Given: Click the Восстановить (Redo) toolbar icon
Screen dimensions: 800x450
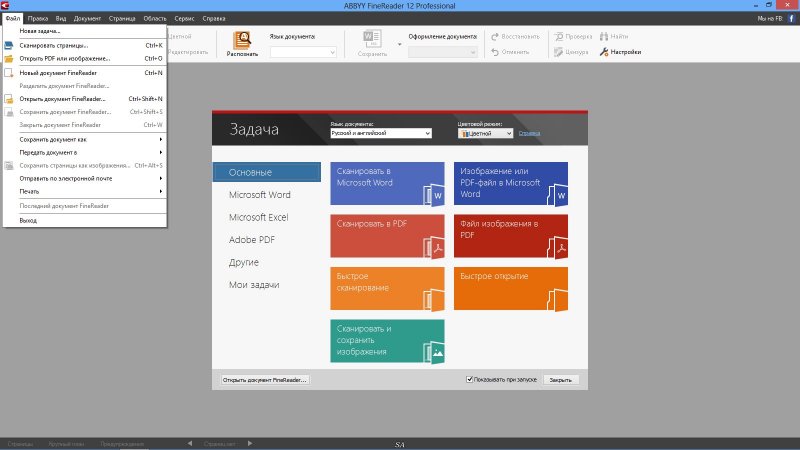Looking at the screenshot, I should 495,37.
